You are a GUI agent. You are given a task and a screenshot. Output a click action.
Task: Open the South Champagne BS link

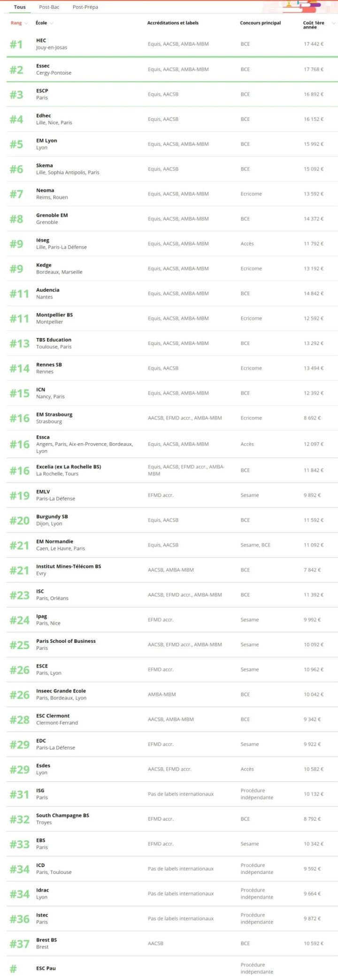(x=62, y=815)
